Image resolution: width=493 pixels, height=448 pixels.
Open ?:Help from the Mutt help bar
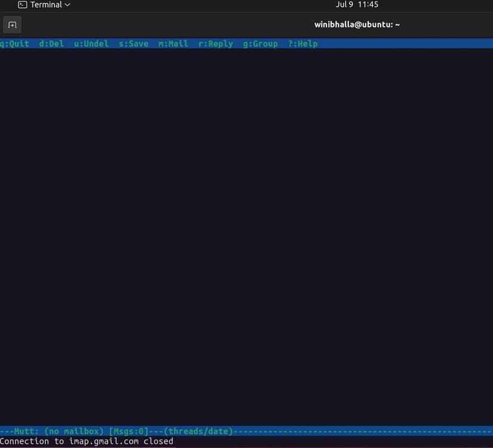[302, 43]
